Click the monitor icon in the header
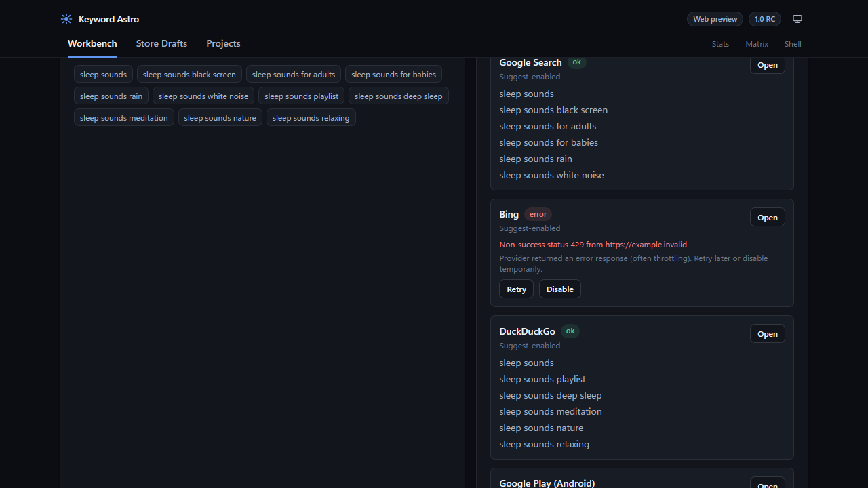The height and width of the screenshot is (488, 868). pyautogui.click(x=797, y=19)
